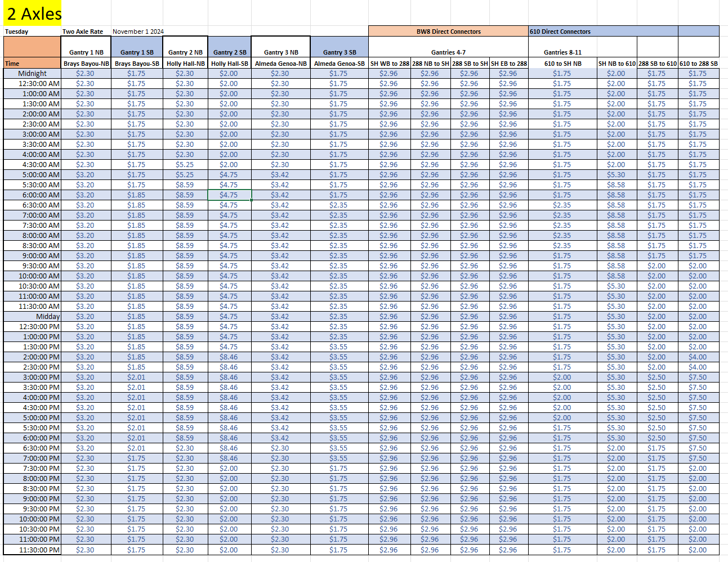
Task: Select the $2.00 Holly Hall-SB cell at 7:30:00 PM
Action: (x=230, y=468)
